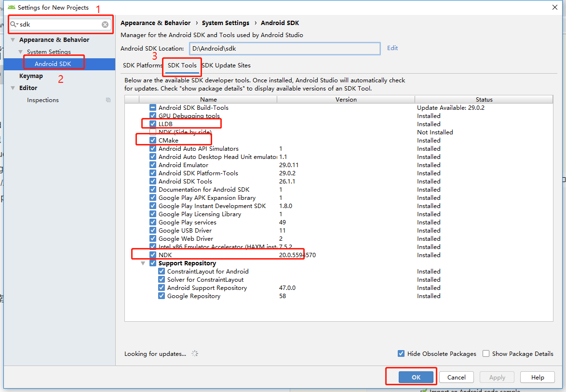Image resolution: width=566 pixels, height=392 pixels.
Task: Uncheck ConstraintLayout for Android checkbox
Action: [162, 271]
